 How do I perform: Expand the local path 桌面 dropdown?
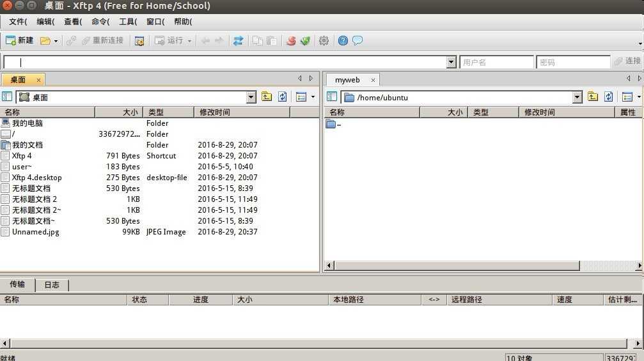coord(251,97)
